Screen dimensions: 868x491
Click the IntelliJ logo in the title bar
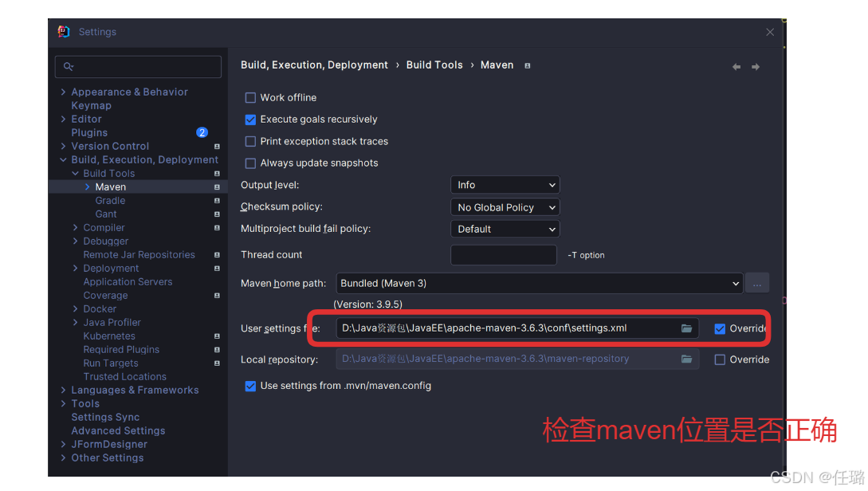coord(64,32)
